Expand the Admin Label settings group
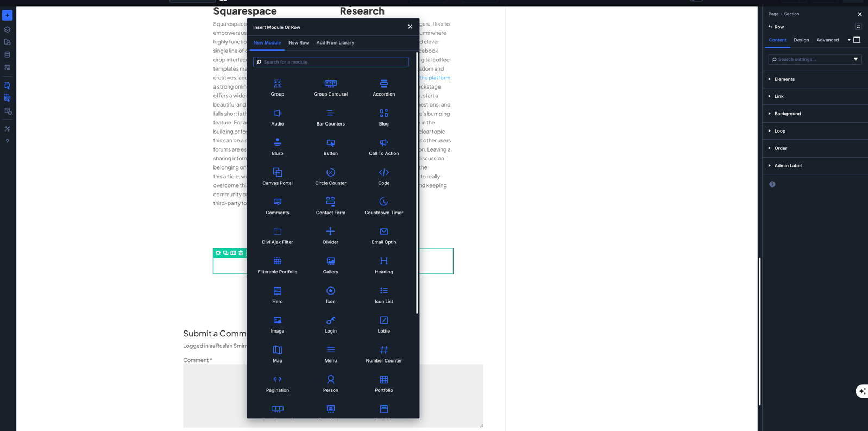This screenshot has width=868, height=431. click(788, 166)
